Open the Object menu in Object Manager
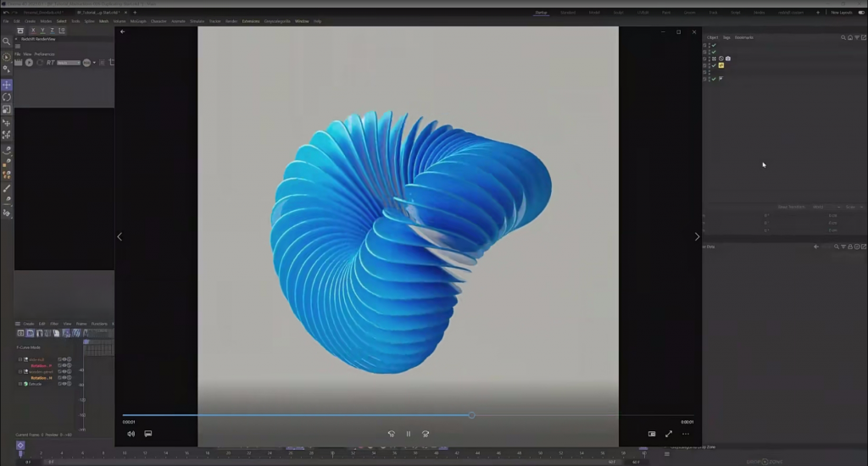This screenshot has height=466, width=868. pyautogui.click(x=712, y=37)
